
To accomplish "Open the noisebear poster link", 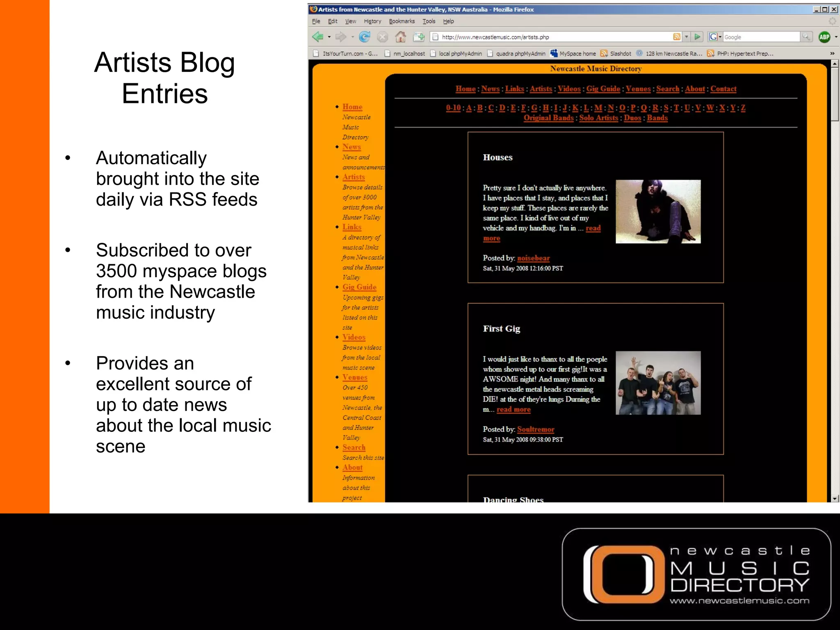I will [x=533, y=258].
